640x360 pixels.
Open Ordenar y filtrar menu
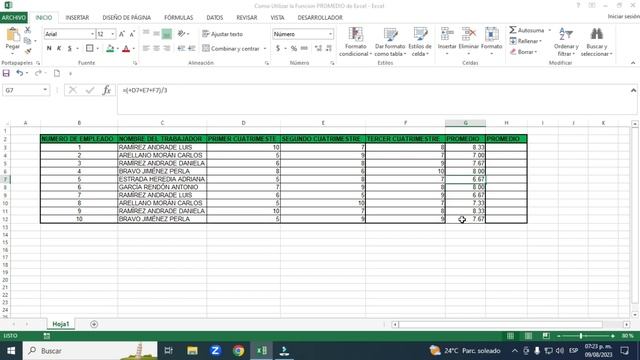[x=566, y=42]
